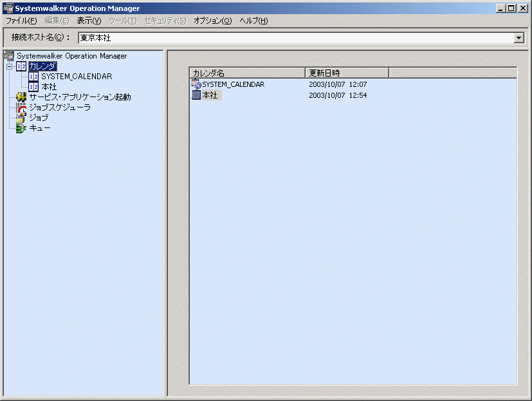Image resolution: width=532 pixels, height=401 pixels.
Task: Open サービス・アプリケーション起動 gear icon
Action: point(21,97)
